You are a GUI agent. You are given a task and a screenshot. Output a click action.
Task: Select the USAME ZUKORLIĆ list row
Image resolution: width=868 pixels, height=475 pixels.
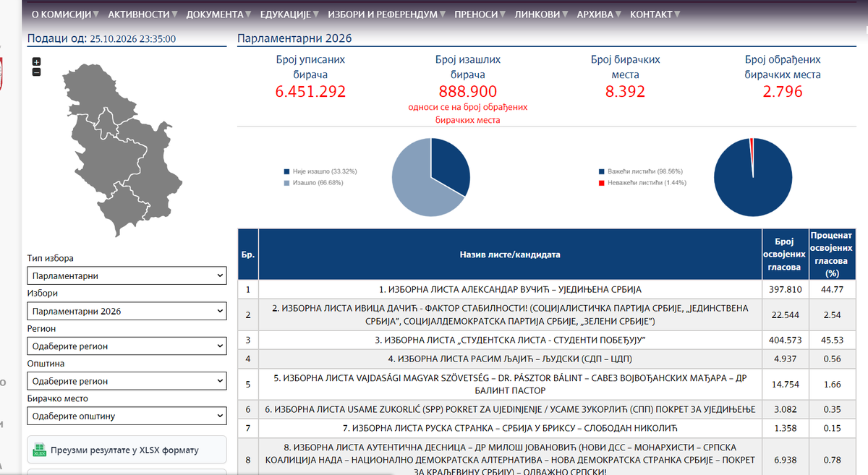click(546, 409)
